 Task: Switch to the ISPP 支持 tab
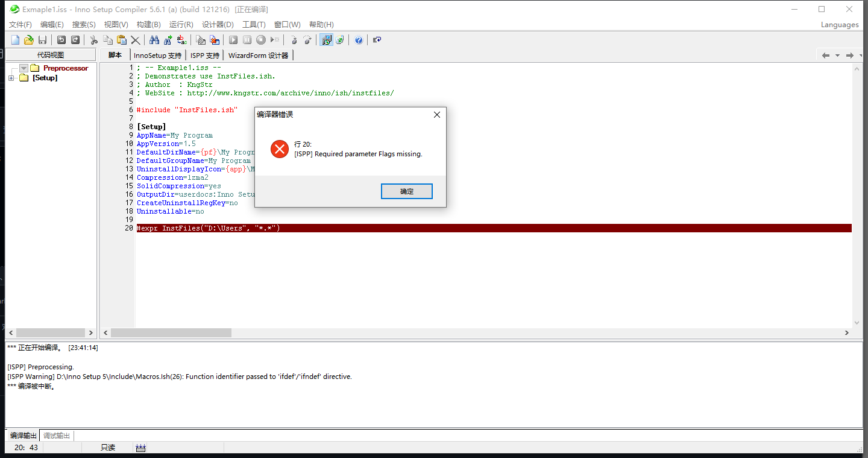coord(204,55)
